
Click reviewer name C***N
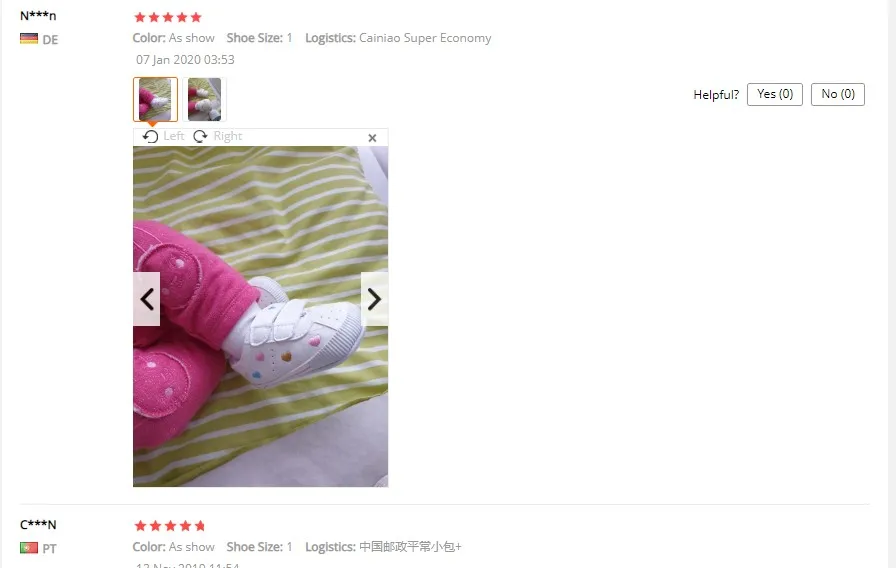click(38, 525)
